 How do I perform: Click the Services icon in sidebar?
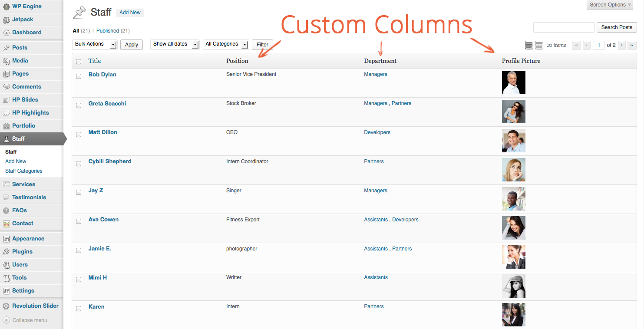click(x=6, y=184)
